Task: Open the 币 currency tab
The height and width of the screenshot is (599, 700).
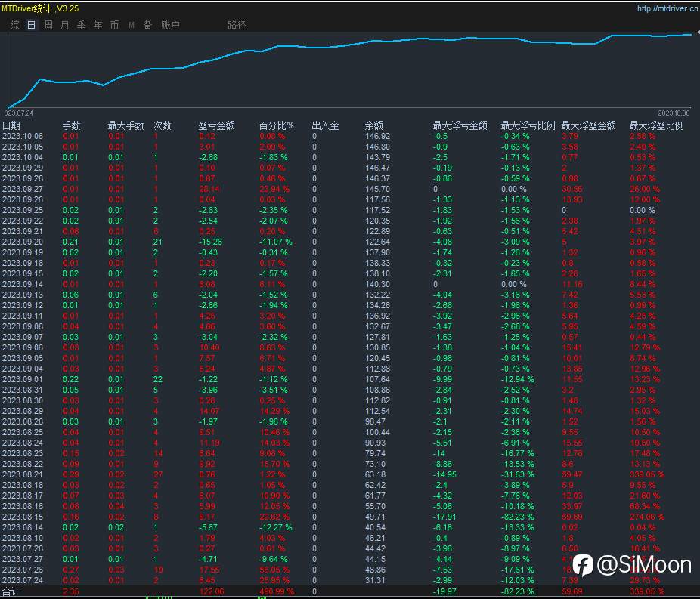Action: [115, 25]
